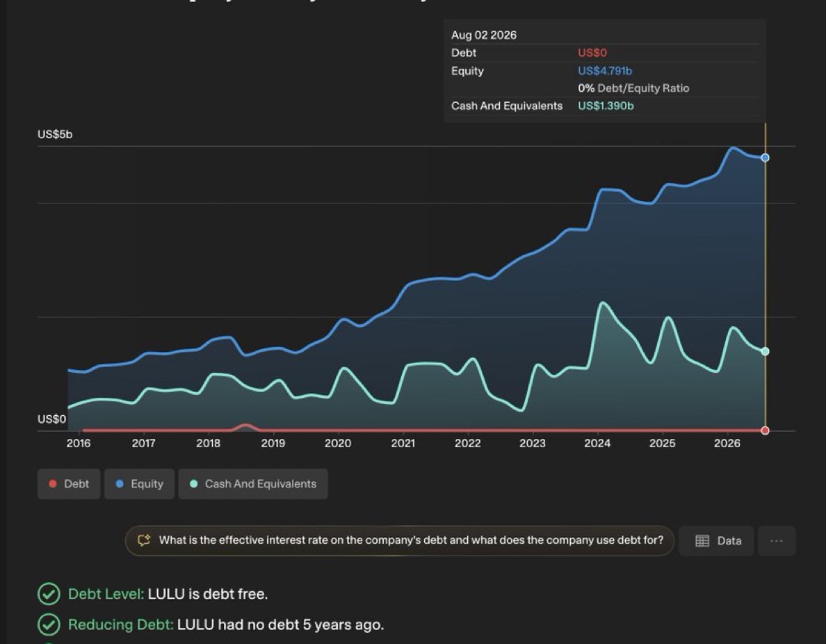
Task: Click the 2024 x-axis label
Action: [x=597, y=443]
